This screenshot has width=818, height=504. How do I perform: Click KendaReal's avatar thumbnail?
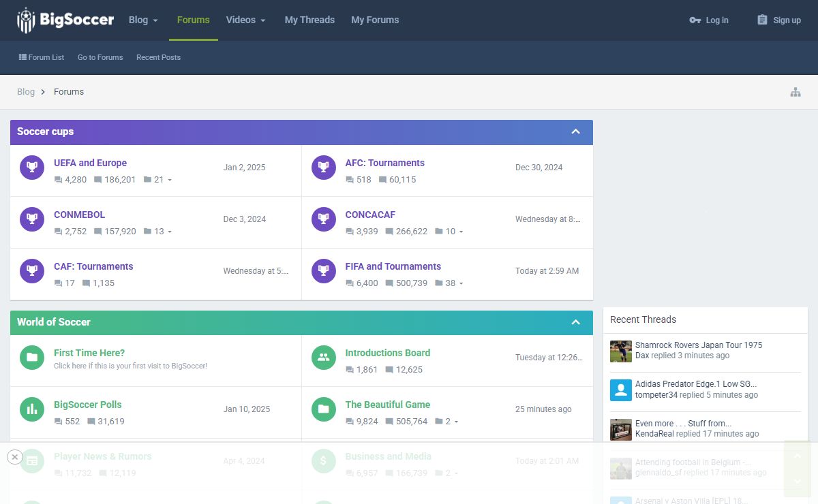click(x=621, y=430)
